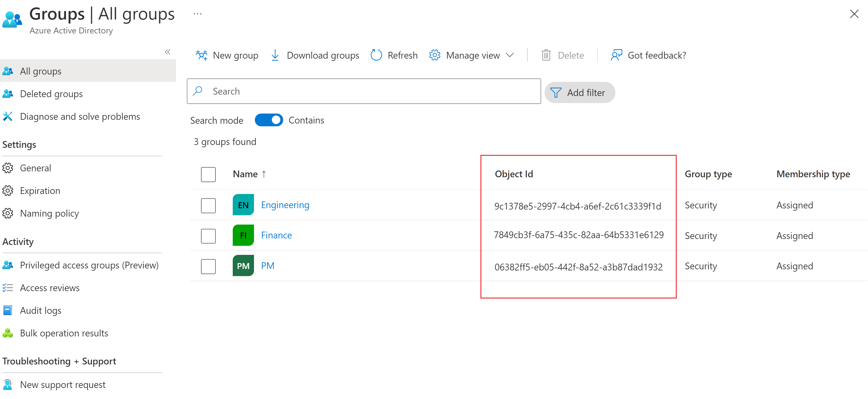This screenshot has width=868, height=399.
Task: Click the New group icon
Action: point(202,55)
